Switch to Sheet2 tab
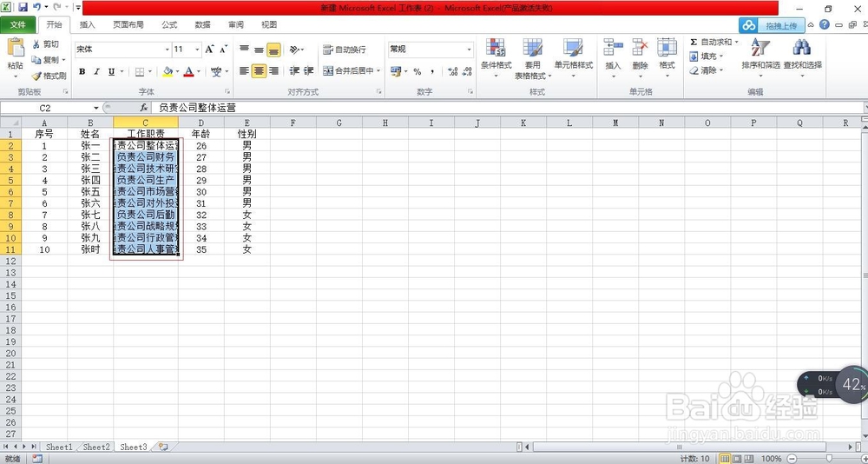 click(96, 447)
